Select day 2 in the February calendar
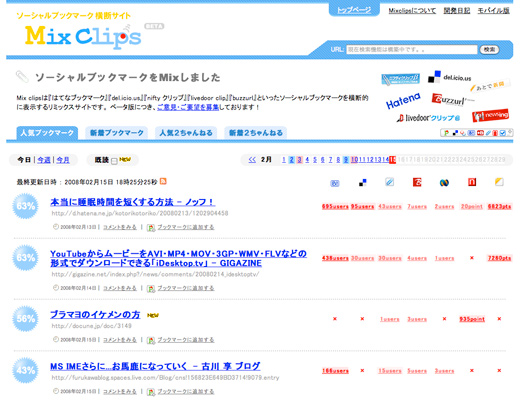 (x=291, y=160)
